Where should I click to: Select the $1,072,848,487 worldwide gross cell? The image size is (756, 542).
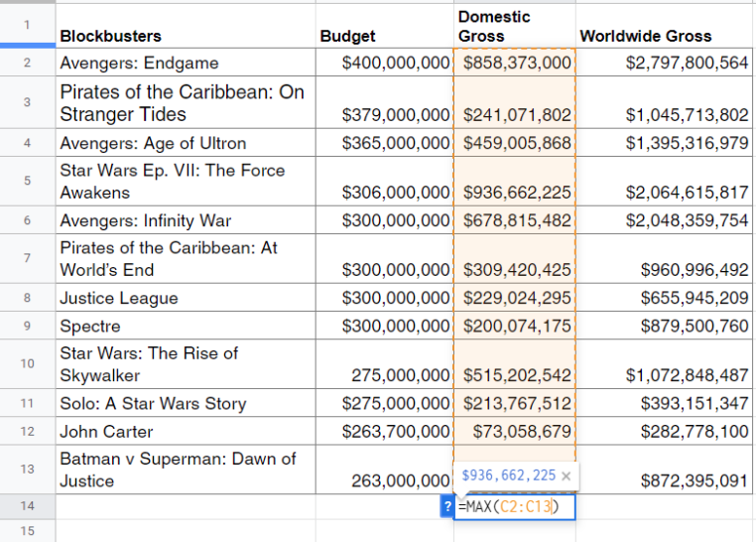pos(664,364)
